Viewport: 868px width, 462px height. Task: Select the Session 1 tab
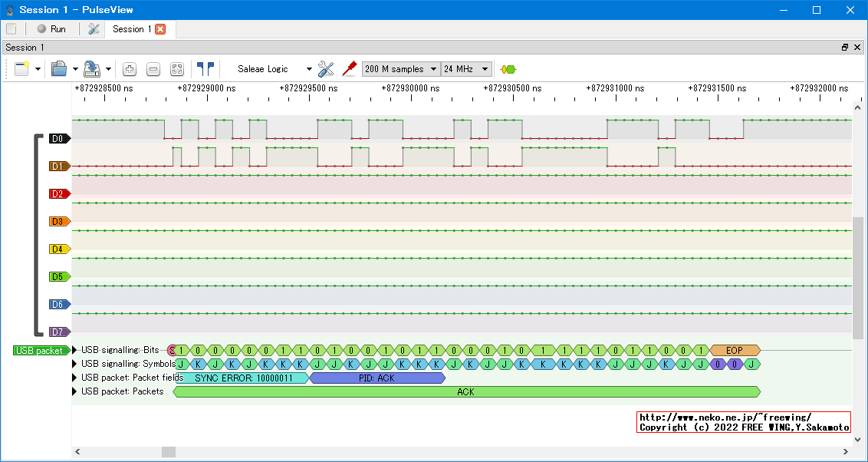(x=131, y=29)
